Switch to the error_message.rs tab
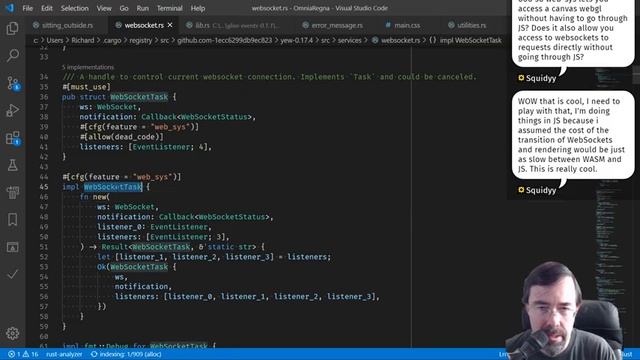 click(337, 25)
